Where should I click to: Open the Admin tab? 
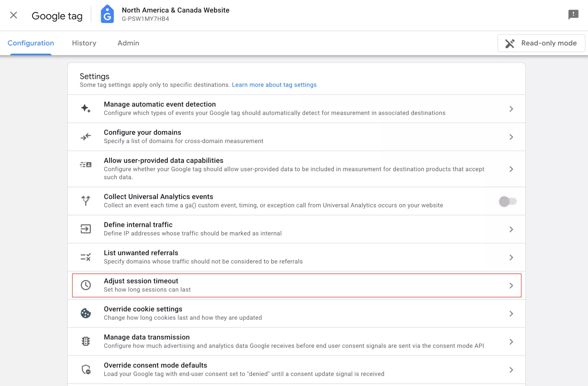pos(128,43)
